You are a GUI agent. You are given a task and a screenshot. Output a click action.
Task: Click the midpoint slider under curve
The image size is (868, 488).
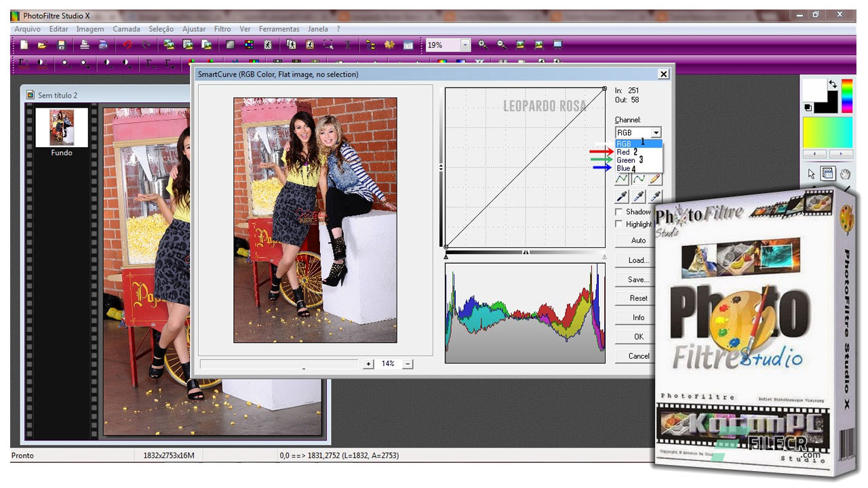(x=526, y=252)
